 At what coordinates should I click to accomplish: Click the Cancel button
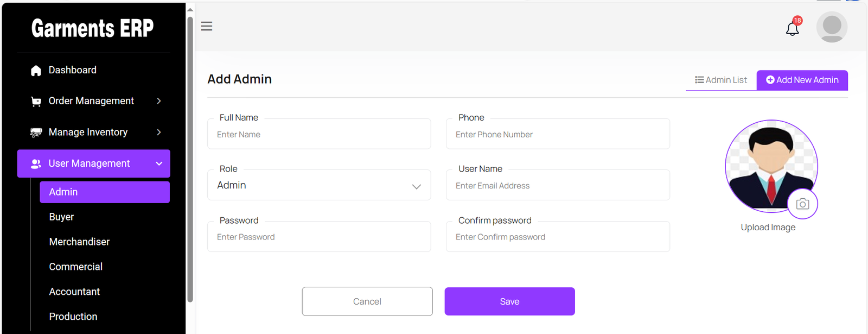click(367, 301)
